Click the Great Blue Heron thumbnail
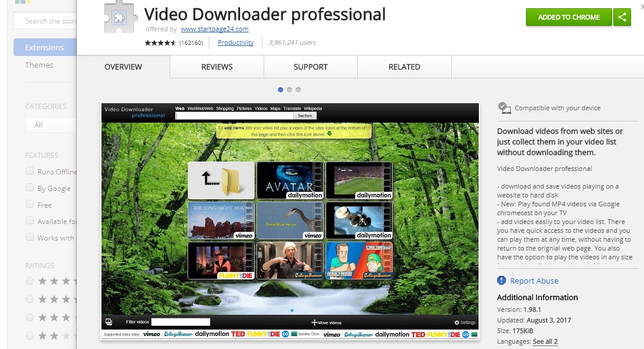The width and height of the screenshot is (644, 349). click(x=290, y=220)
